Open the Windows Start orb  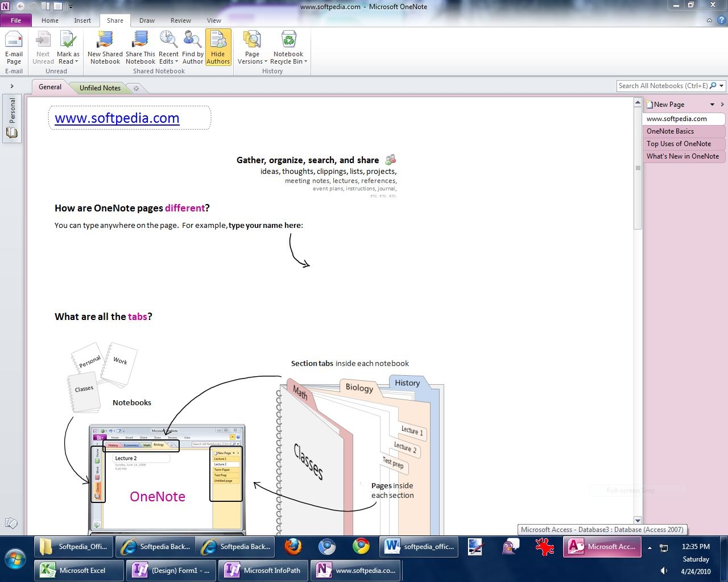click(15, 558)
